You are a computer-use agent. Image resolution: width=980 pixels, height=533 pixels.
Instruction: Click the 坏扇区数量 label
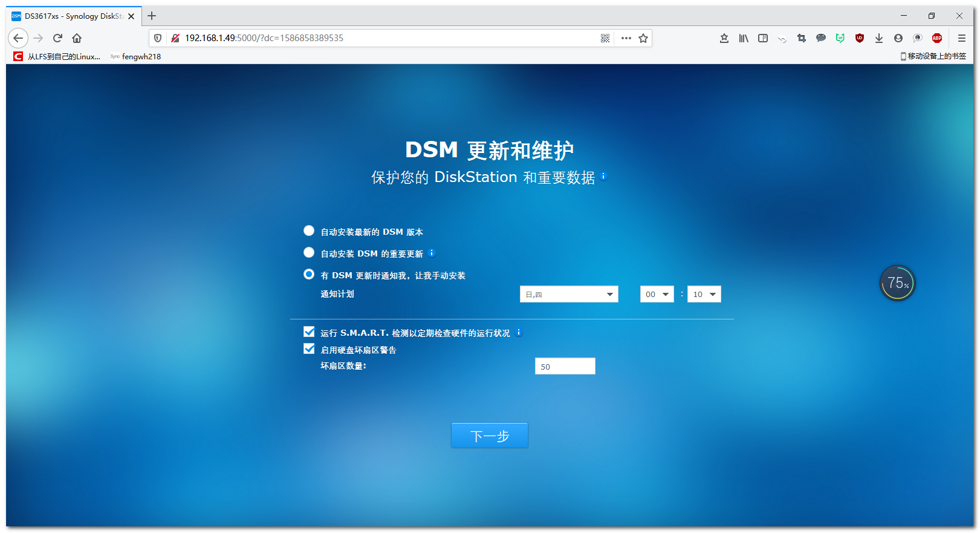click(343, 365)
